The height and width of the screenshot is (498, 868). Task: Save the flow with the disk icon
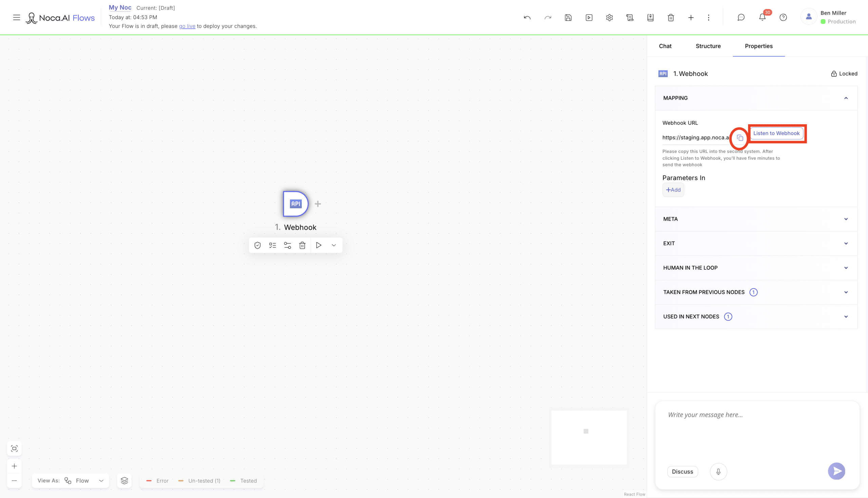click(568, 17)
